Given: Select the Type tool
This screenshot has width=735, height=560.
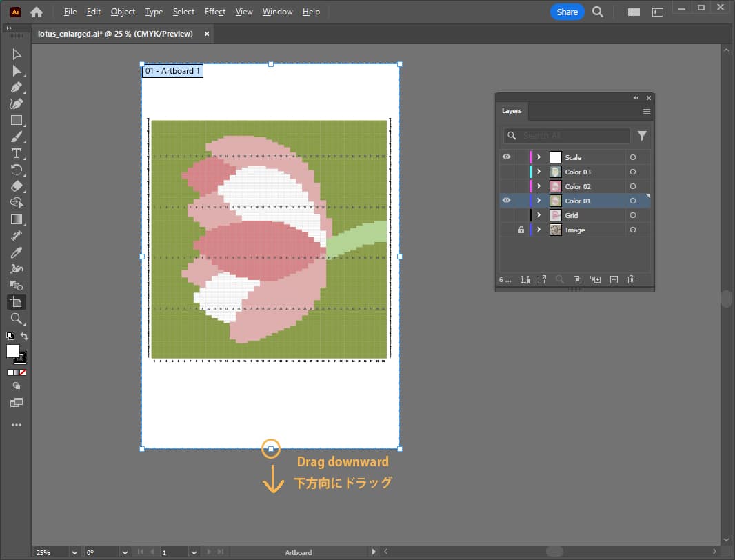Looking at the screenshot, I should pos(17,153).
